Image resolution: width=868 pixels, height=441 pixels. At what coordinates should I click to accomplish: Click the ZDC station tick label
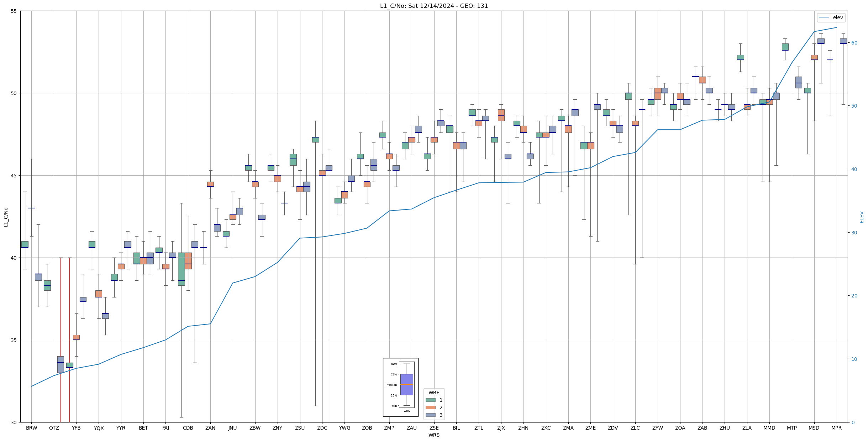pos(322,428)
